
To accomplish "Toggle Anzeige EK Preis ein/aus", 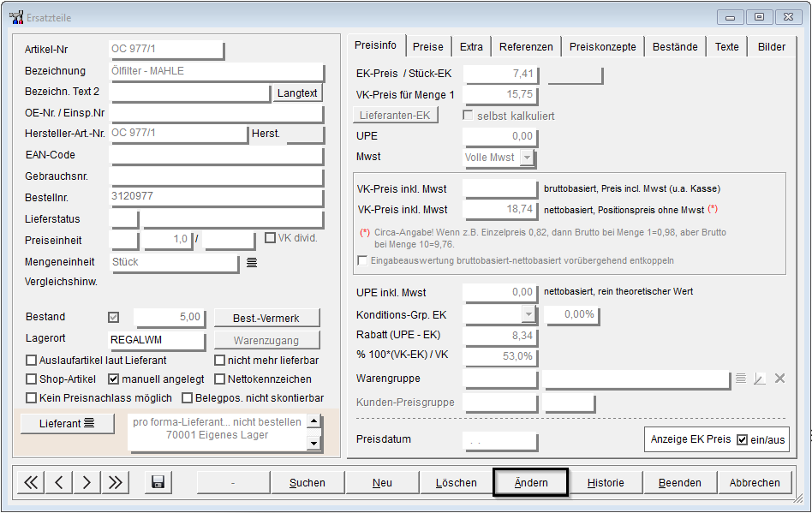I will point(742,439).
